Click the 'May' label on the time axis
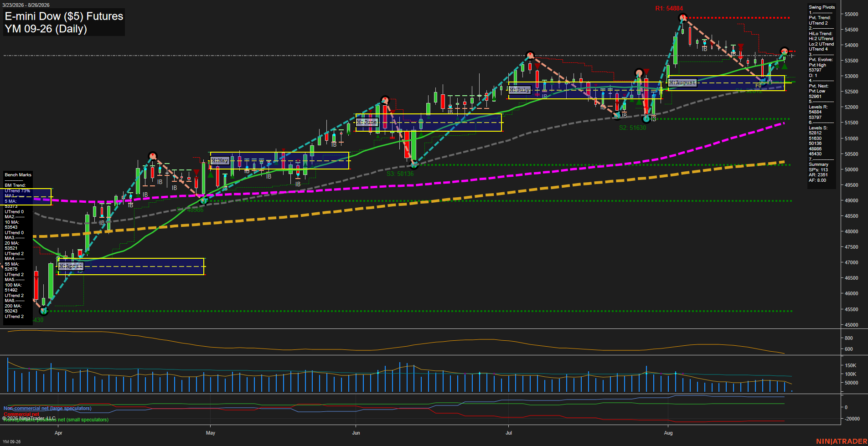Viewport: 868px width, 446px height. (x=211, y=433)
